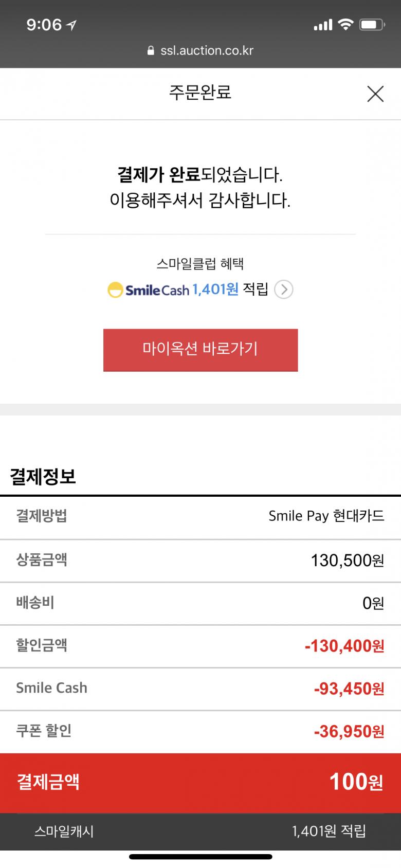This screenshot has width=401, height=868.
Task: Close the 주문완료 order complete page
Action: pos(375,94)
